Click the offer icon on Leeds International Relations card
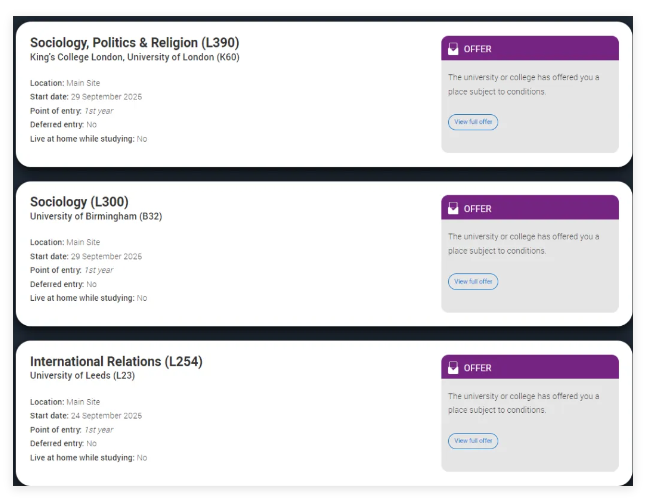This screenshot has width=651, height=498. tap(455, 368)
